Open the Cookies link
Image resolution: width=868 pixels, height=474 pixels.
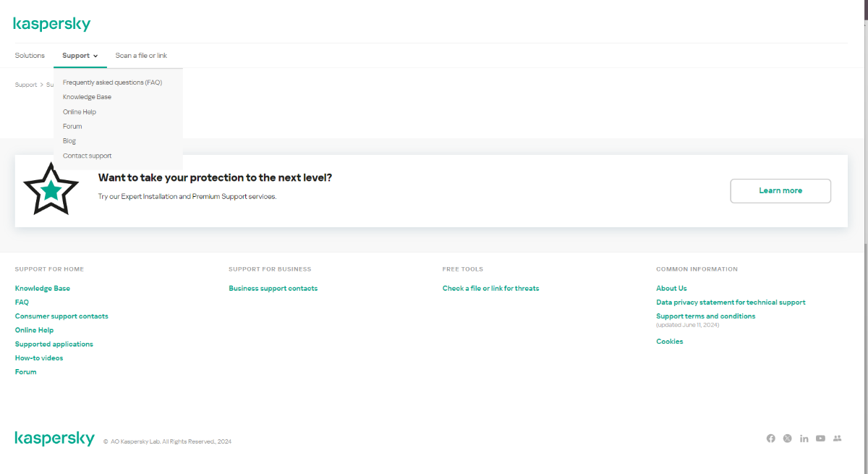tap(669, 342)
